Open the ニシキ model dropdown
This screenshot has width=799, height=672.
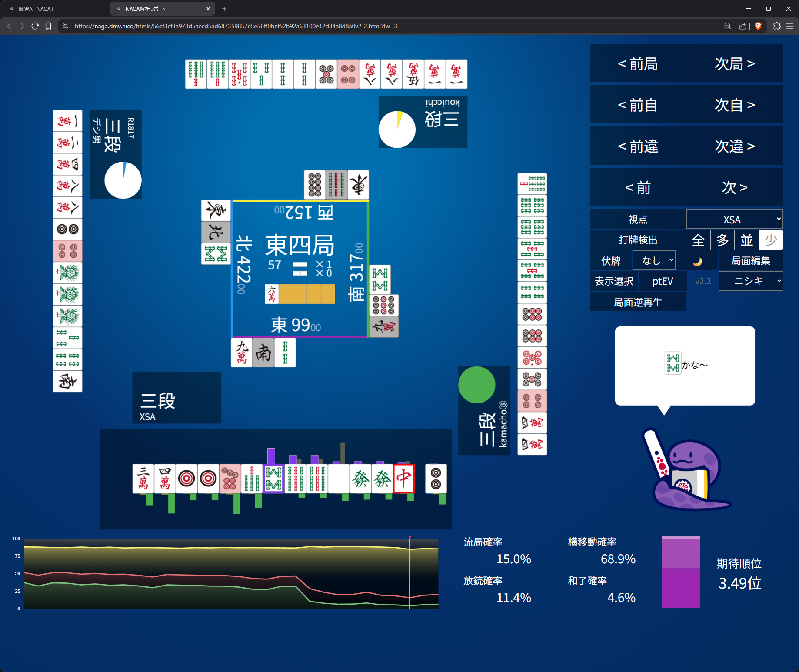751,281
